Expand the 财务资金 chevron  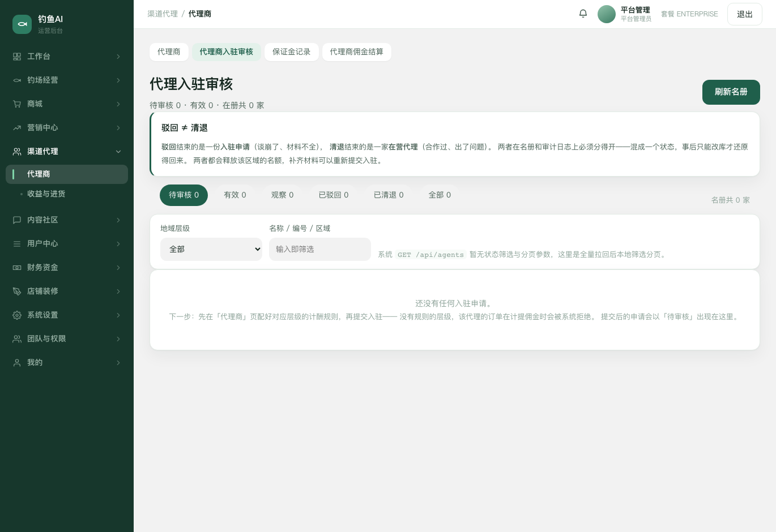[118, 268]
